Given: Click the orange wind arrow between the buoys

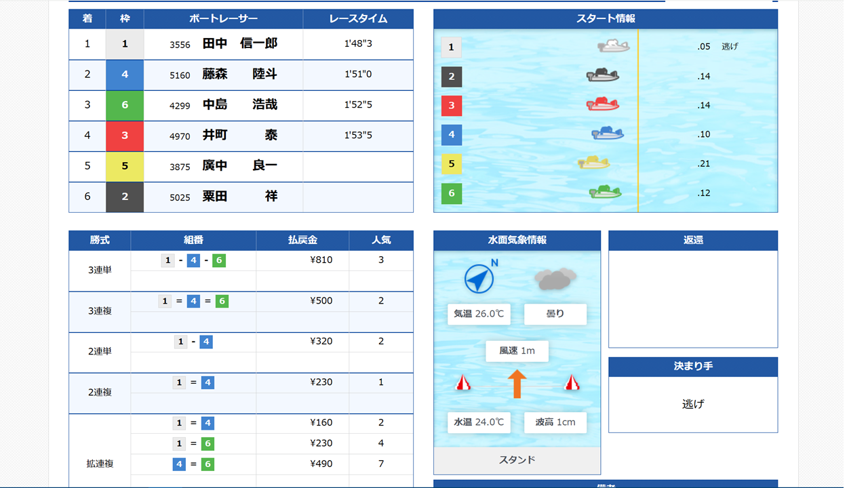Looking at the screenshot, I should point(517,384).
